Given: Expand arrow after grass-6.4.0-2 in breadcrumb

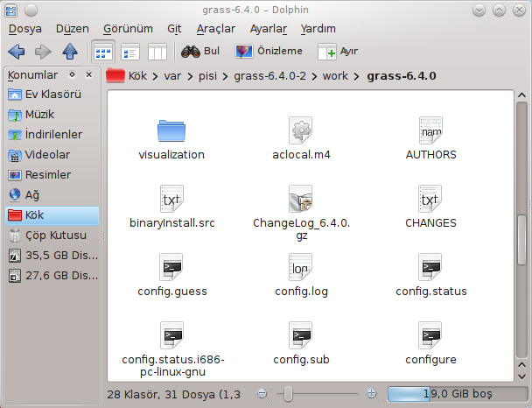Looking at the screenshot, I should 314,77.
